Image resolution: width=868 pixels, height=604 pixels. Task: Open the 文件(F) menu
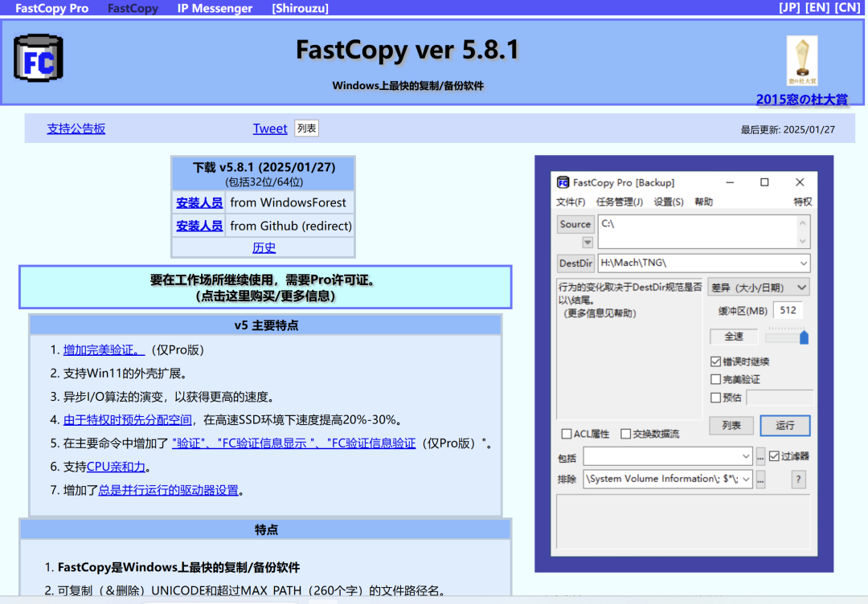pyautogui.click(x=570, y=202)
